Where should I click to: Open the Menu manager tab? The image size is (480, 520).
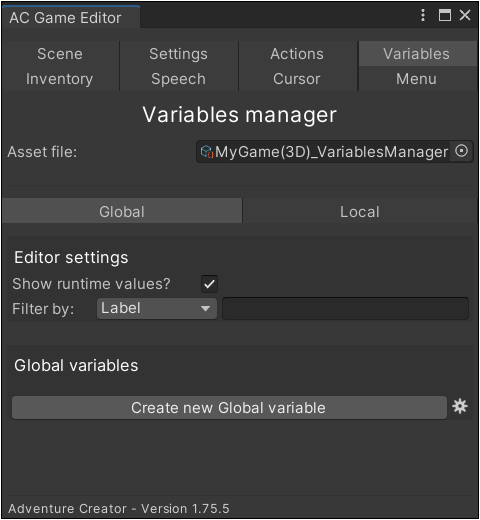tap(417, 79)
